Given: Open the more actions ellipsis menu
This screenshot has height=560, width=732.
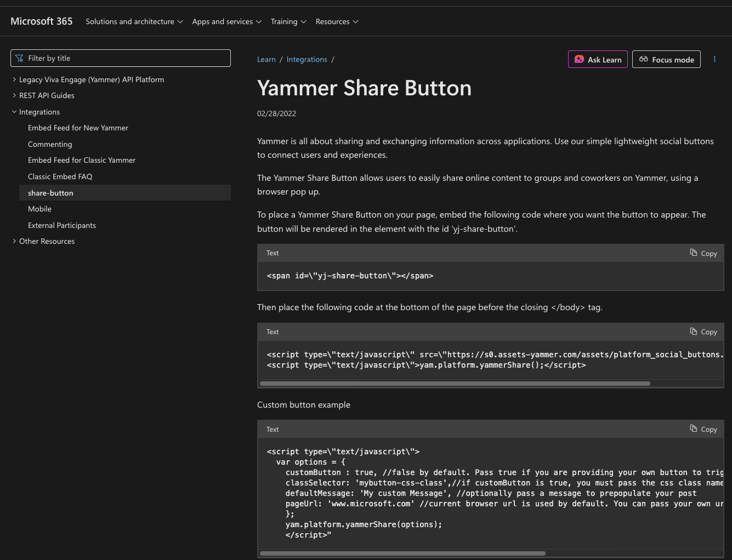Looking at the screenshot, I should click(x=714, y=59).
